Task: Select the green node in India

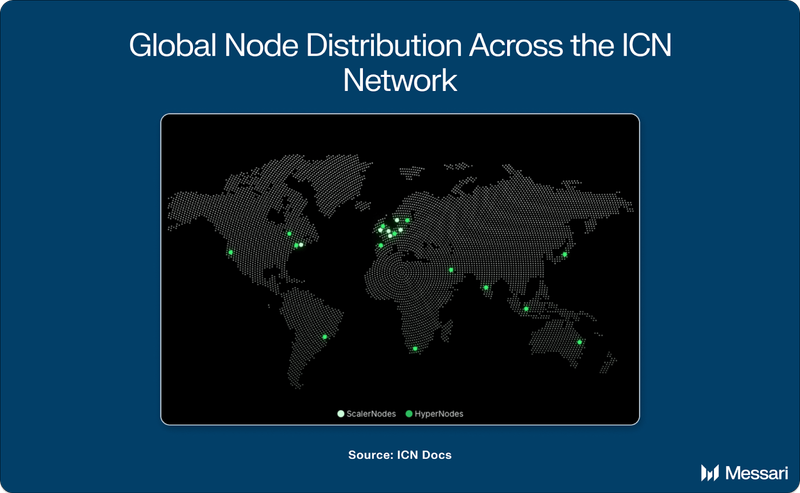Action: (x=486, y=287)
